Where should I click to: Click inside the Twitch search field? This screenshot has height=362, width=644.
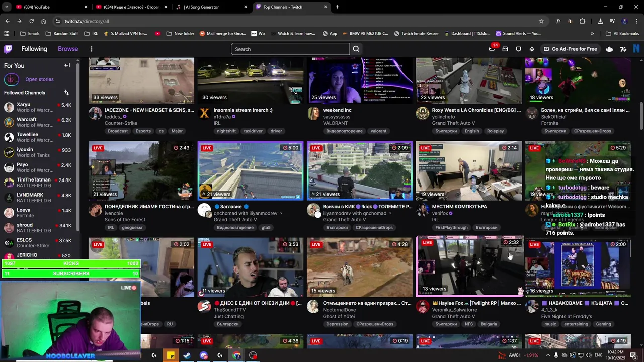click(x=290, y=49)
